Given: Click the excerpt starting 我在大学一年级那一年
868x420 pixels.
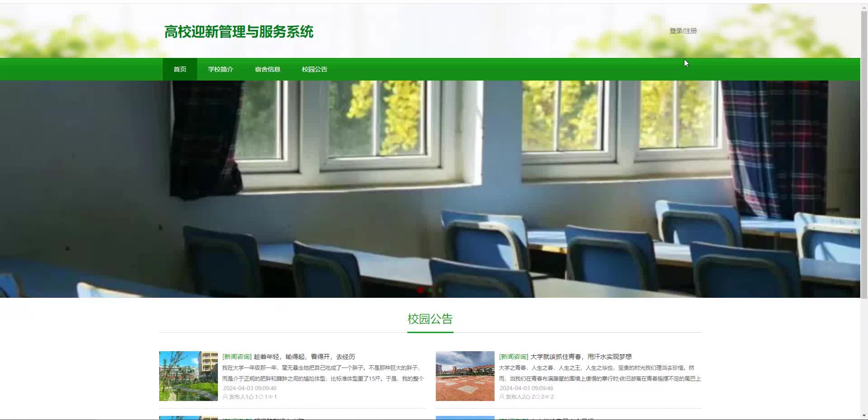Looking at the screenshot, I should (x=323, y=373).
